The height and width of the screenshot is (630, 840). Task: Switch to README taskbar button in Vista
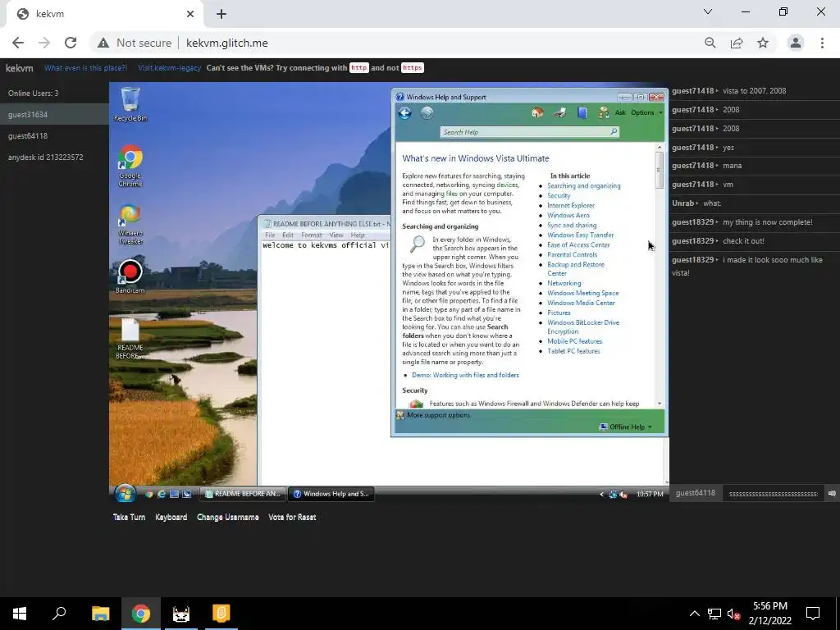(x=243, y=494)
